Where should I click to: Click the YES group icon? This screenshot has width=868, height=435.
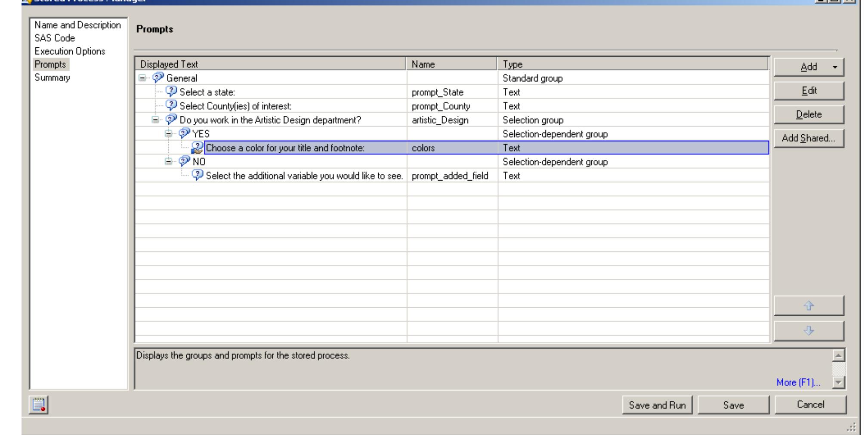(185, 133)
